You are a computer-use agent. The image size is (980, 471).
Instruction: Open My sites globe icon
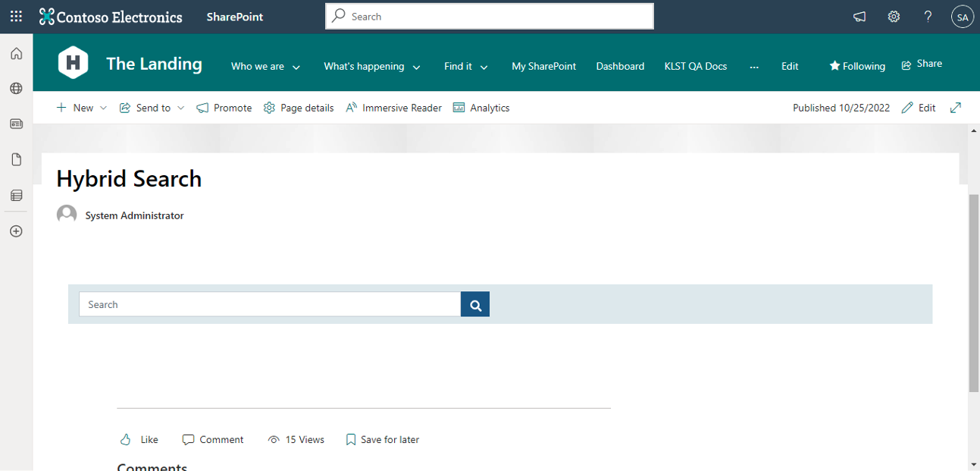(16, 89)
